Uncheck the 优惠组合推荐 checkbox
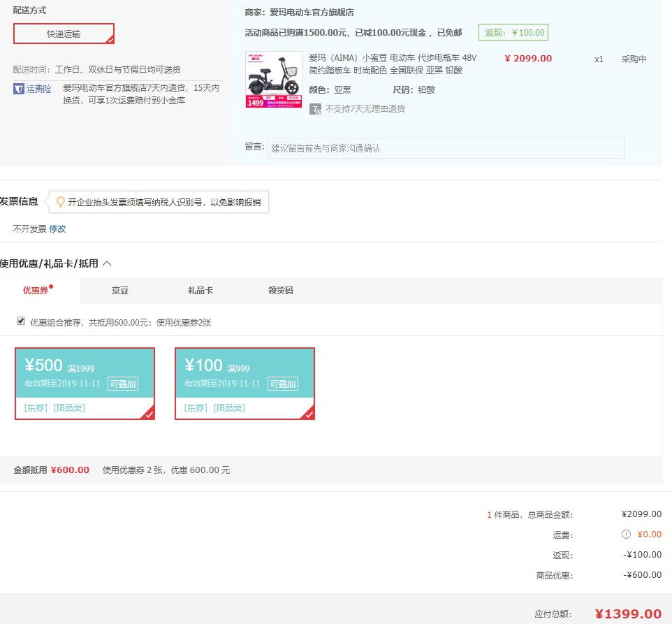 coord(20,321)
